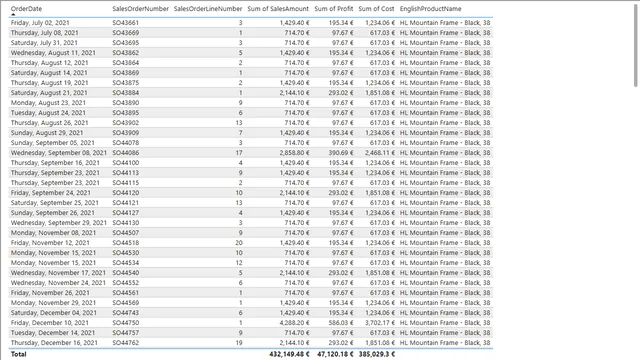The height and width of the screenshot is (360, 640).
Task: Select order number SO44130
Action: click(x=126, y=223)
